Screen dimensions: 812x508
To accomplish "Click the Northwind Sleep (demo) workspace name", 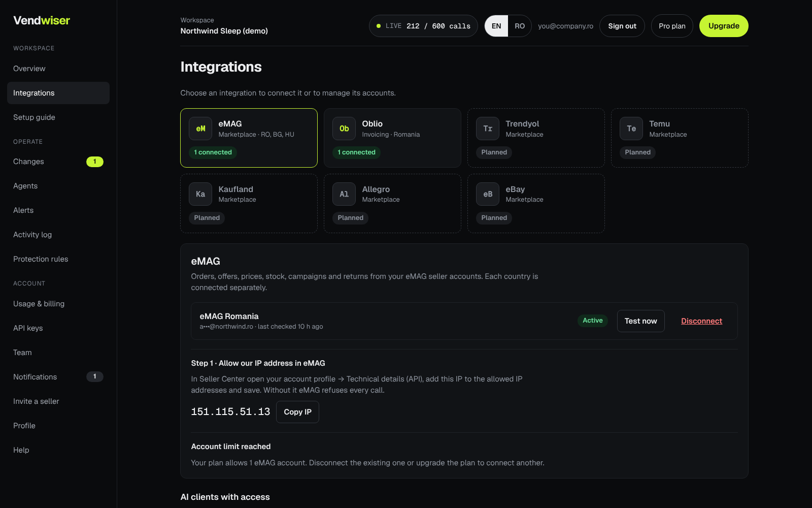I will (224, 31).
